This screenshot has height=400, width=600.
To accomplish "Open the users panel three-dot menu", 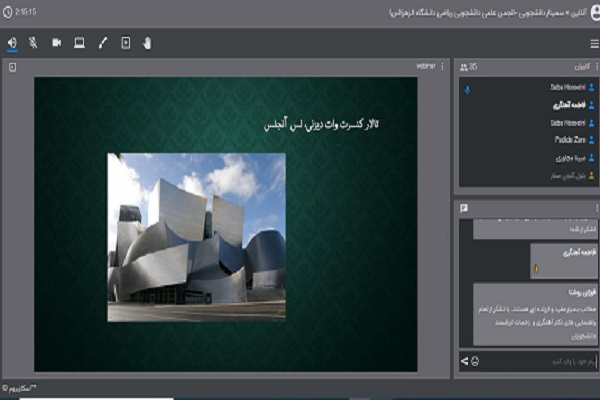I will pyautogui.click(x=597, y=67).
